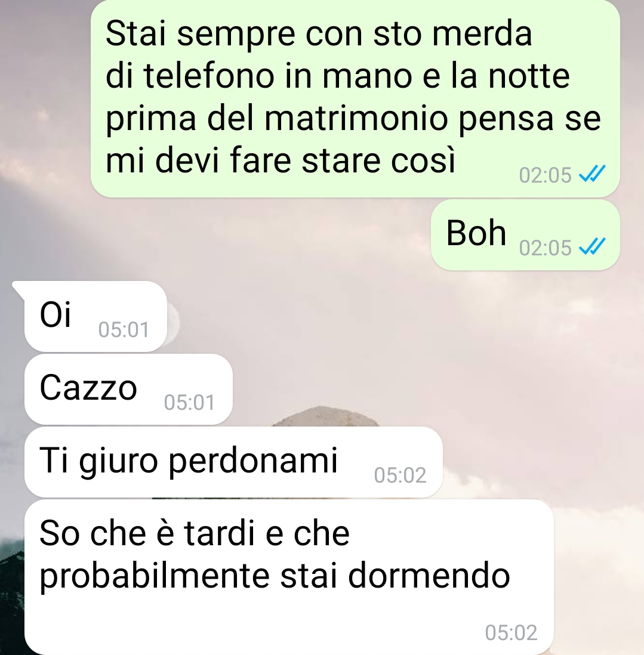Select the "Ti giuro perdonami" message
This screenshot has width=644, height=655.
[233, 462]
